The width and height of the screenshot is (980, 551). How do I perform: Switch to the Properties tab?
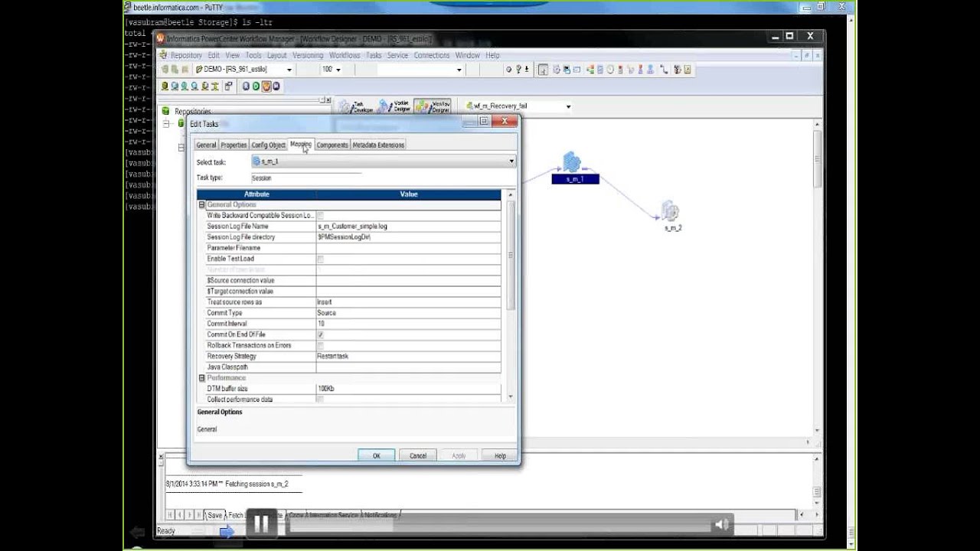(x=234, y=145)
